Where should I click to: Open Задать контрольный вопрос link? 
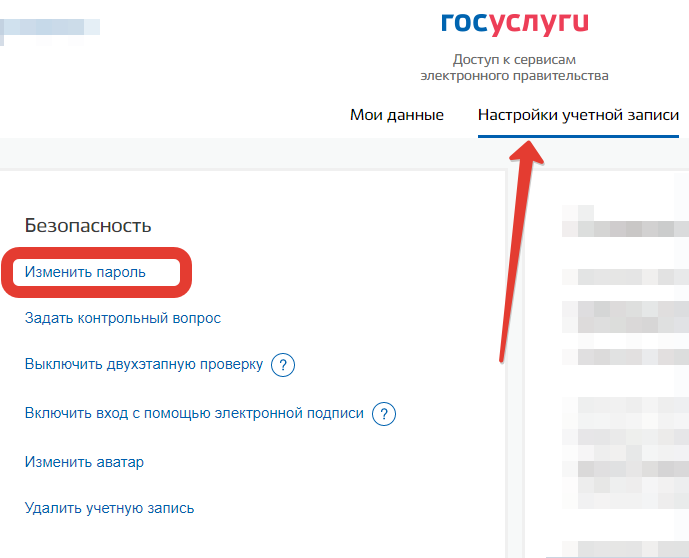[123, 318]
